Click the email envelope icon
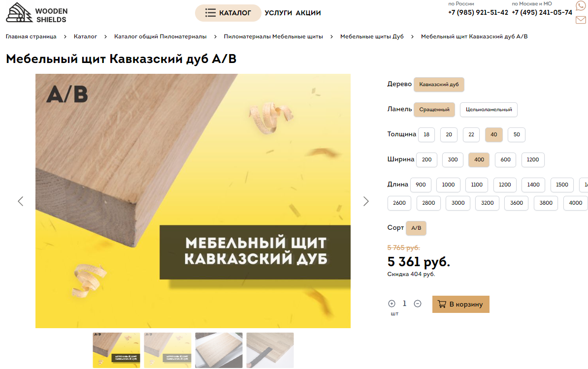Screen dimensions: 588x369 point(581,20)
